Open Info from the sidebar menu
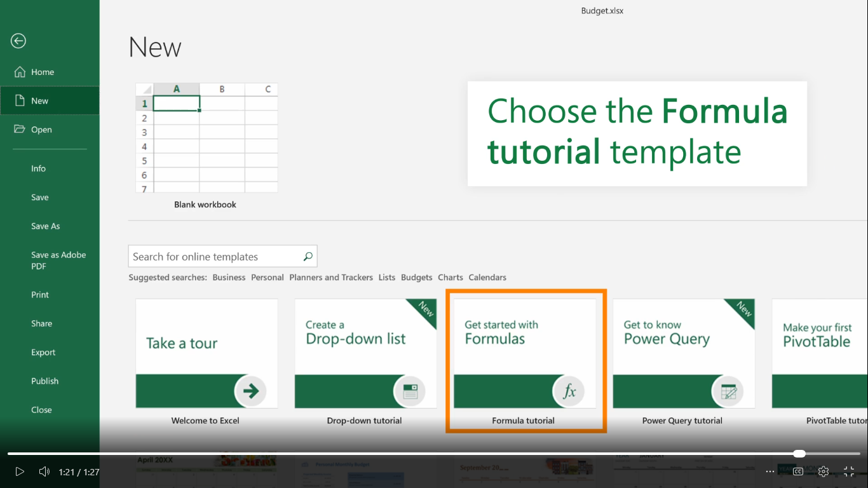The width and height of the screenshot is (868, 488). click(x=38, y=168)
